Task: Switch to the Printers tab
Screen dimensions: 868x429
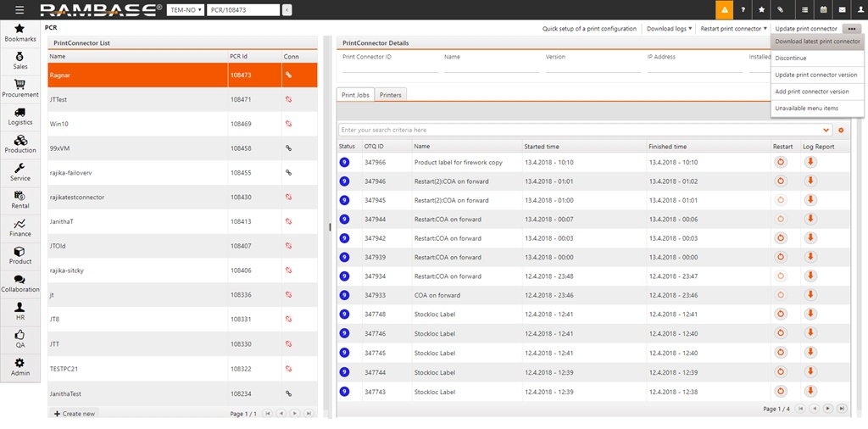Action: 390,95
